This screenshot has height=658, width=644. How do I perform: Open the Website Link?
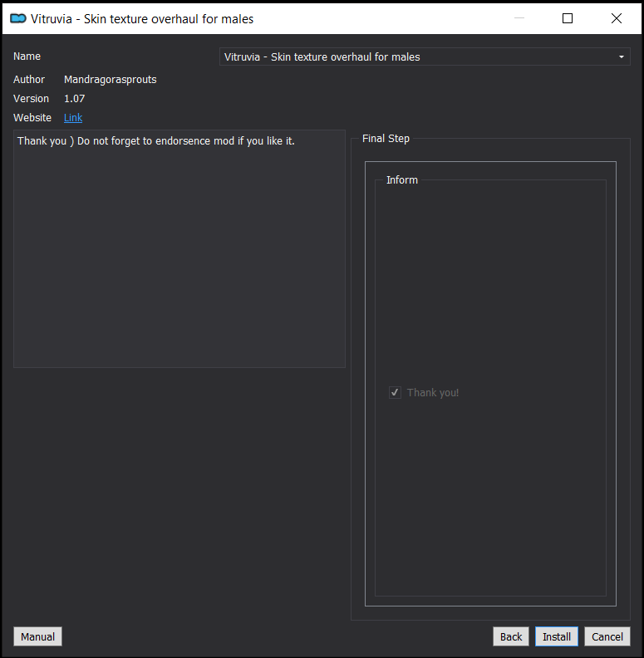[73, 117]
